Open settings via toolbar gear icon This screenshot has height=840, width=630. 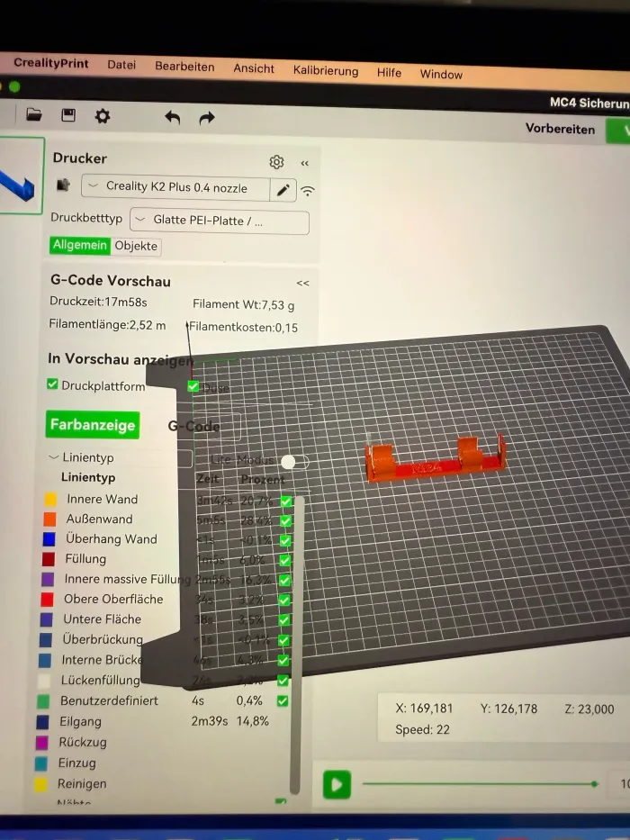[103, 116]
